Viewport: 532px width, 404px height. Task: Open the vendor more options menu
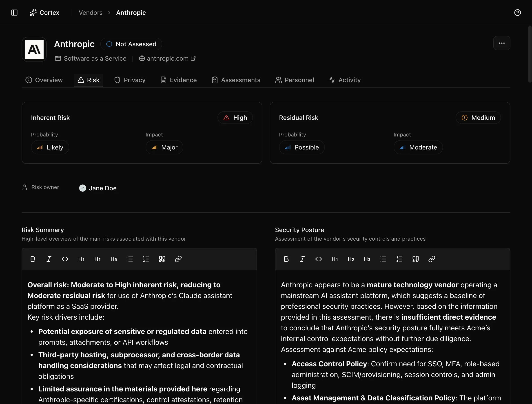click(x=502, y=43)
